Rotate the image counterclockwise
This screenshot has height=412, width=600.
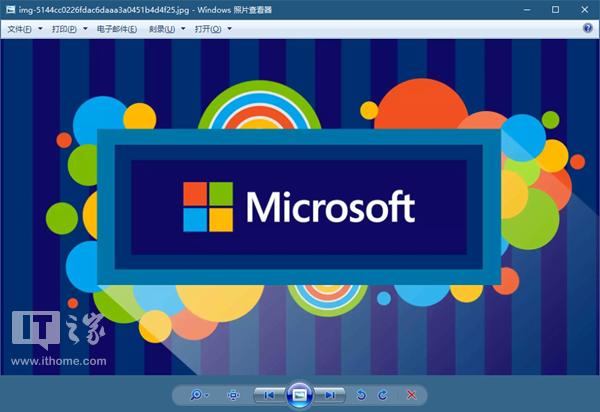(361, 395)
